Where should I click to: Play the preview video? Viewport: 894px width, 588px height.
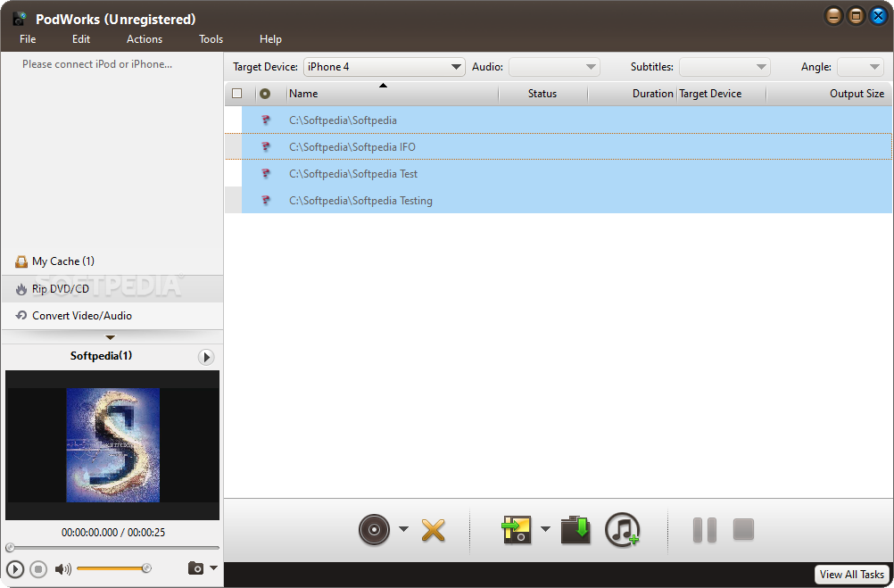pos(15,569)
